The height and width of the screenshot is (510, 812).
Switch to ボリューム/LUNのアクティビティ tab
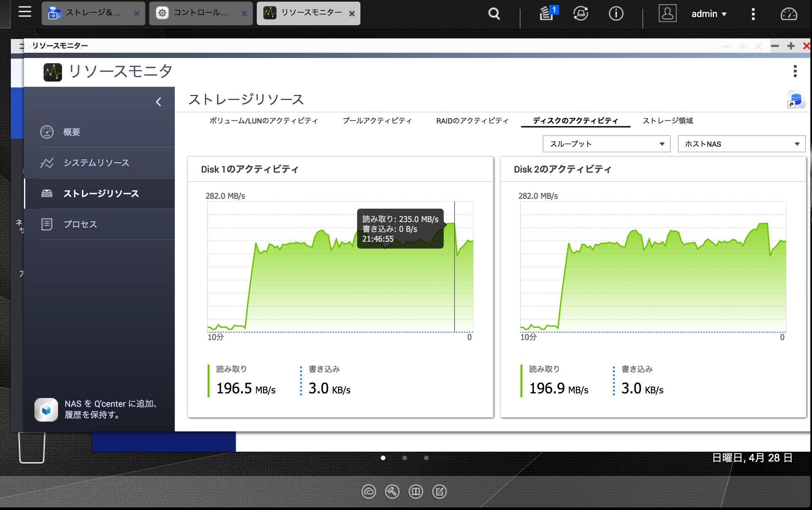[263, 121]
